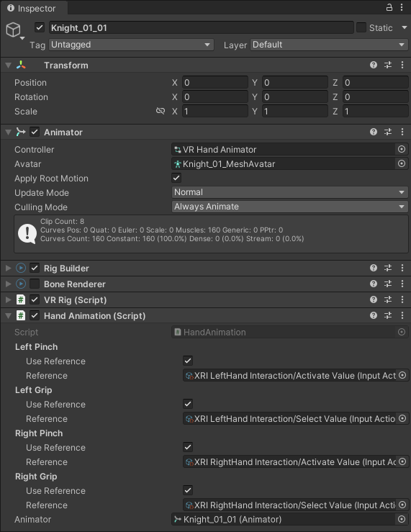The height and width of the screenshot is (532, 411).
Task: Click the object name field Knight_01_01
Action: tap(202, 28)
